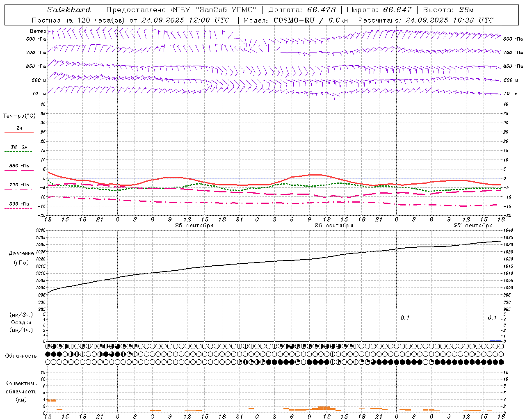
Task: Select the "Высота: 26м" elevation text
Action: tap(448, 10)
